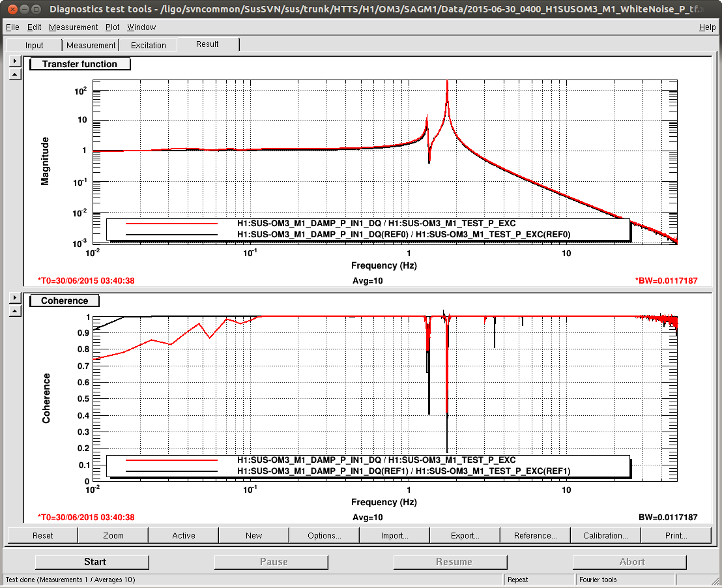Click the Active button
Image resolution: width=722 pixels, height=588 pixels.
(184, 535)
